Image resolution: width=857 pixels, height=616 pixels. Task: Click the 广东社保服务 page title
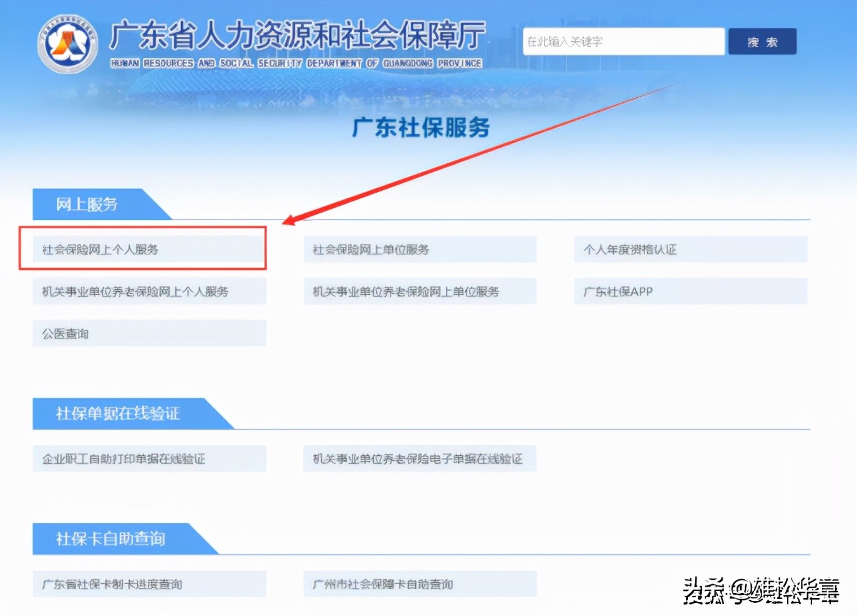[420, 127]
